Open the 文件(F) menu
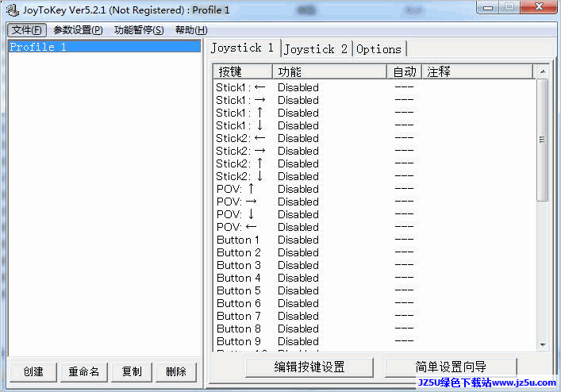561x392 pixels. coord(27,30)
